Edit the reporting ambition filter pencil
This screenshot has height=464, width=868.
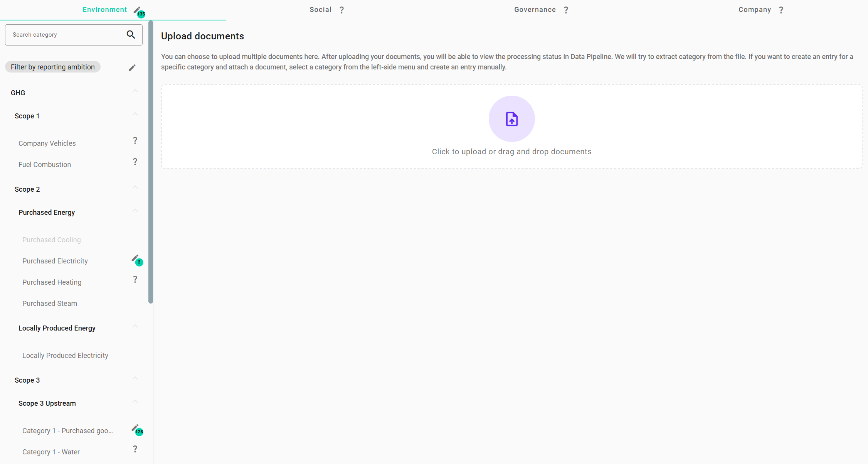132,68
